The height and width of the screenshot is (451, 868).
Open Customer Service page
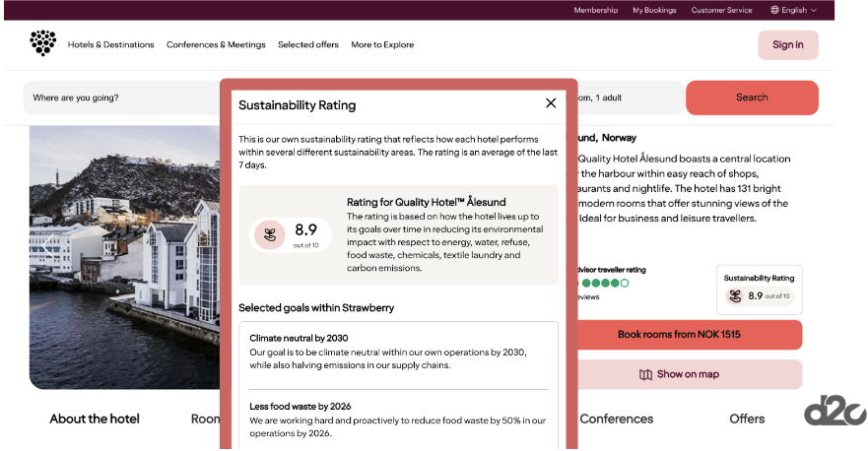(721, 10)
